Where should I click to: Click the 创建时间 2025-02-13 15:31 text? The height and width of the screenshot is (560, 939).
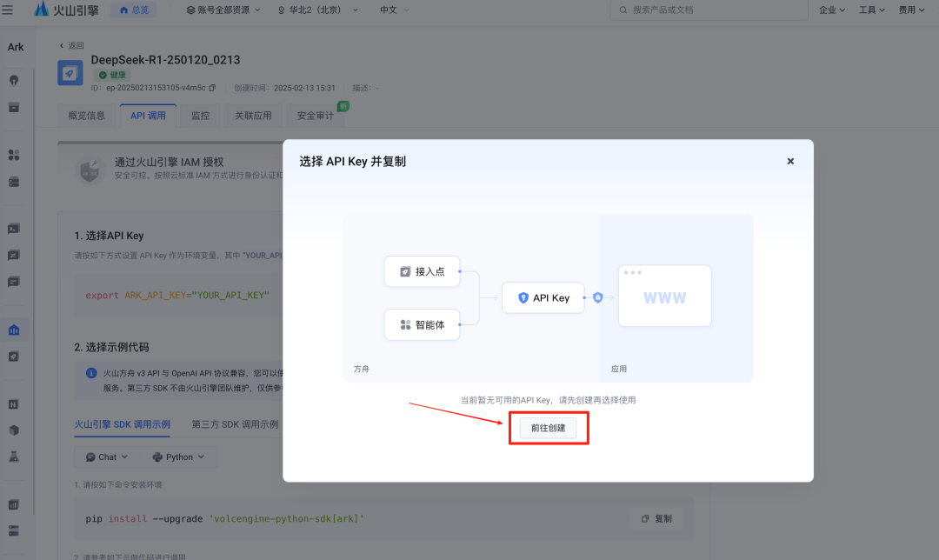[284, 88]
